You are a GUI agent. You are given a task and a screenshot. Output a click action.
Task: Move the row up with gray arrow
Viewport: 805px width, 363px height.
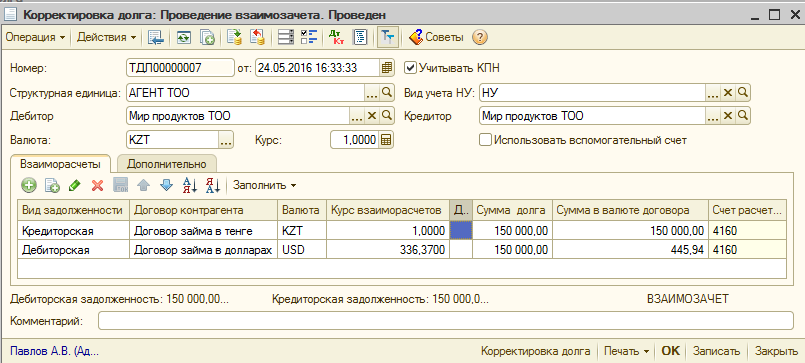pos(143,185)
